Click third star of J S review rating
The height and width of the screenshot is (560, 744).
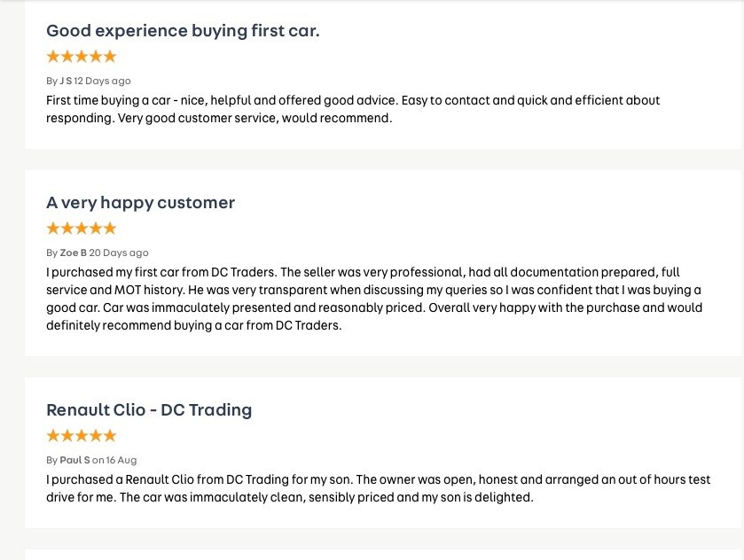82,57
